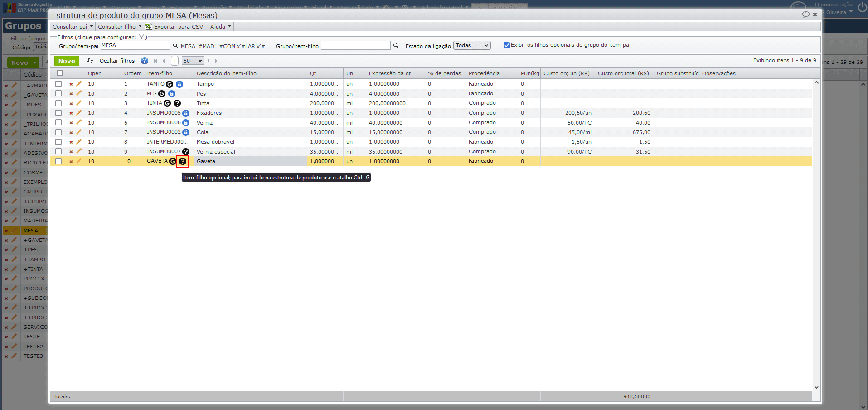The width and height of the screenshot is (868, 410).
Task: Click the grid scrollbar down arrow
Action: 816,387
